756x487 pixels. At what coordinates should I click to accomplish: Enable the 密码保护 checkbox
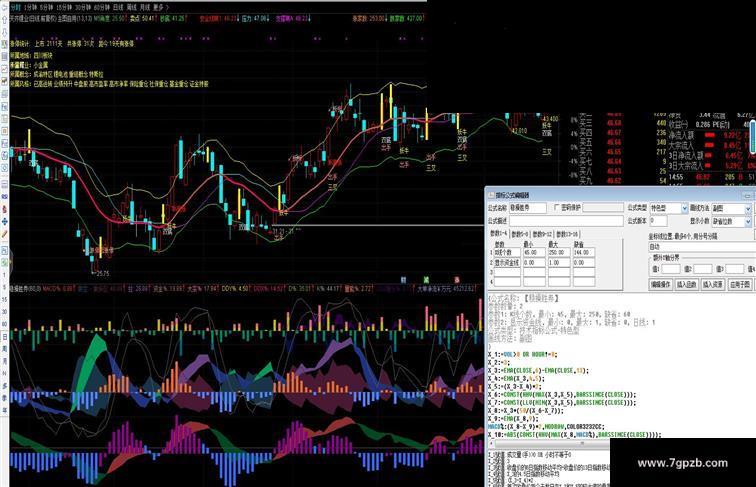(557, 207)
